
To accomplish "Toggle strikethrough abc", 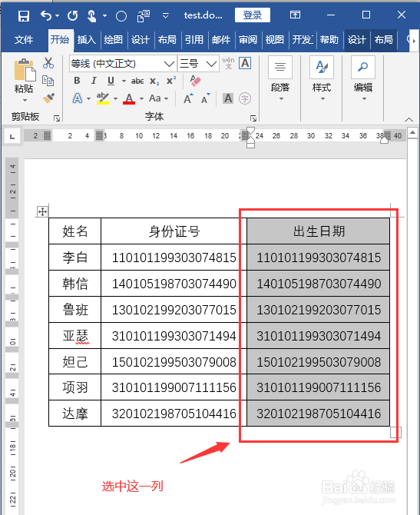I will point(137,81).
